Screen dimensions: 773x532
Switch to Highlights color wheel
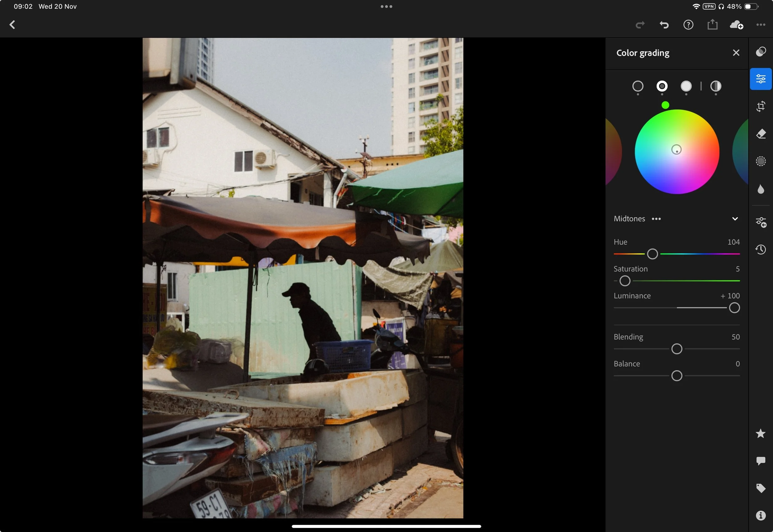tap(686, 86)
